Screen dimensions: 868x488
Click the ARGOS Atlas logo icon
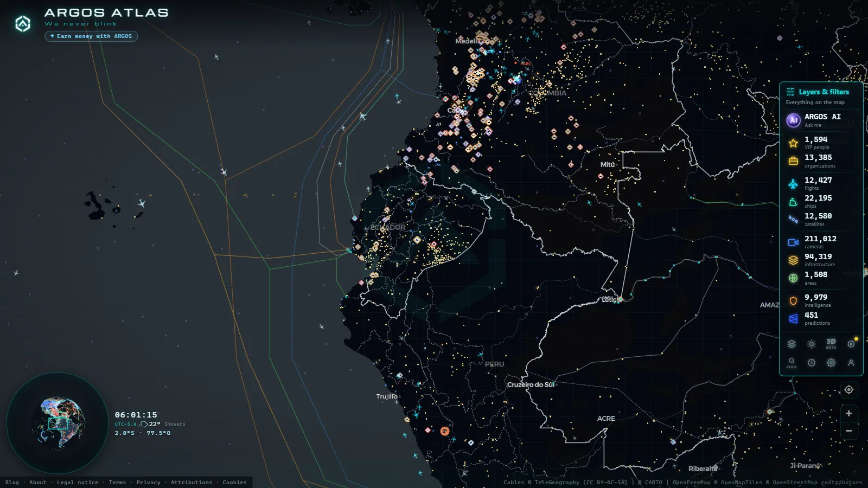(x=23, y=23)
